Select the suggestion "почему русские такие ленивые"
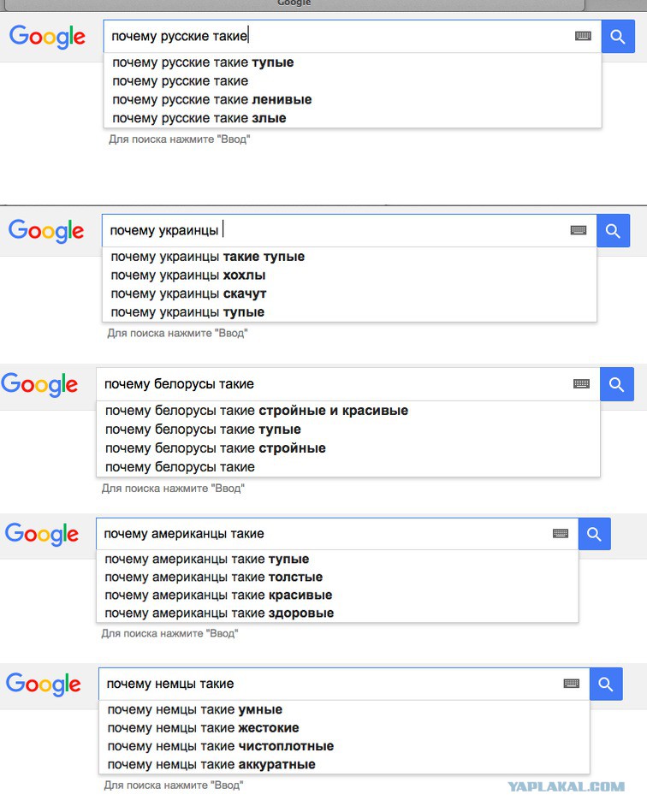 [211, 99]
